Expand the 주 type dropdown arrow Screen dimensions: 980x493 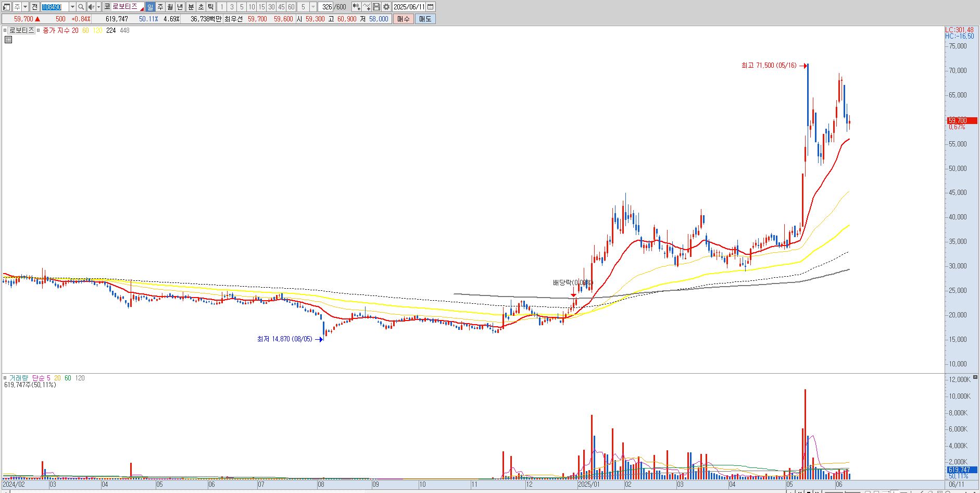pyautogui.click(x=25, y=7)
